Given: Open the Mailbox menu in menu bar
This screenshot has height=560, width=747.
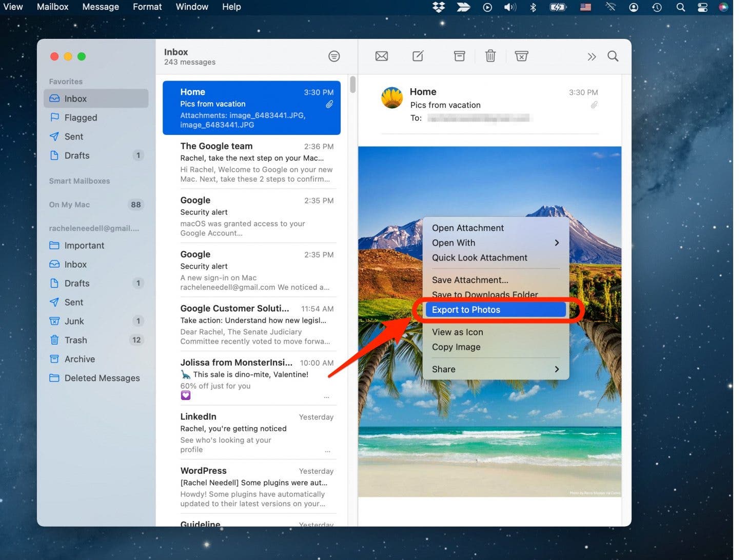Looking at the screenshot, I should click(52, 7).
